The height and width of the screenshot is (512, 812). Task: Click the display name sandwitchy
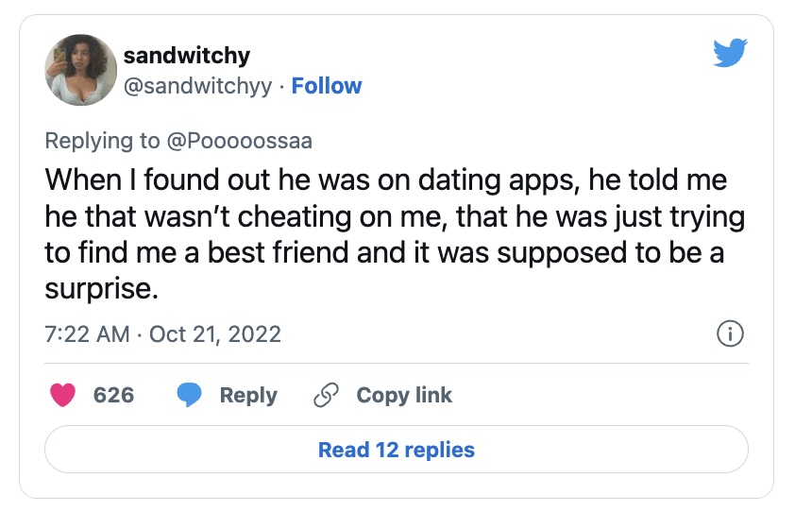[x=187, y=55]
